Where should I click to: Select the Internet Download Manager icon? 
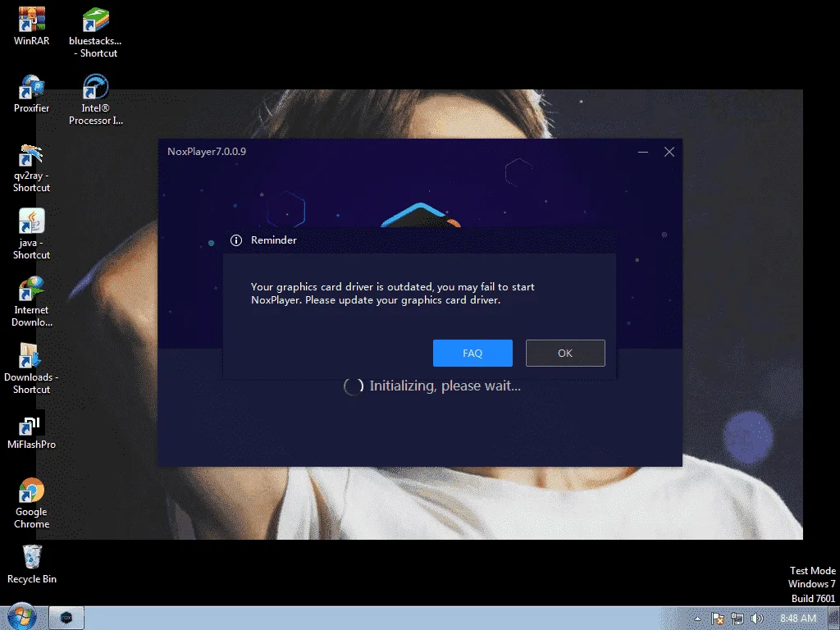click(32, 302)
